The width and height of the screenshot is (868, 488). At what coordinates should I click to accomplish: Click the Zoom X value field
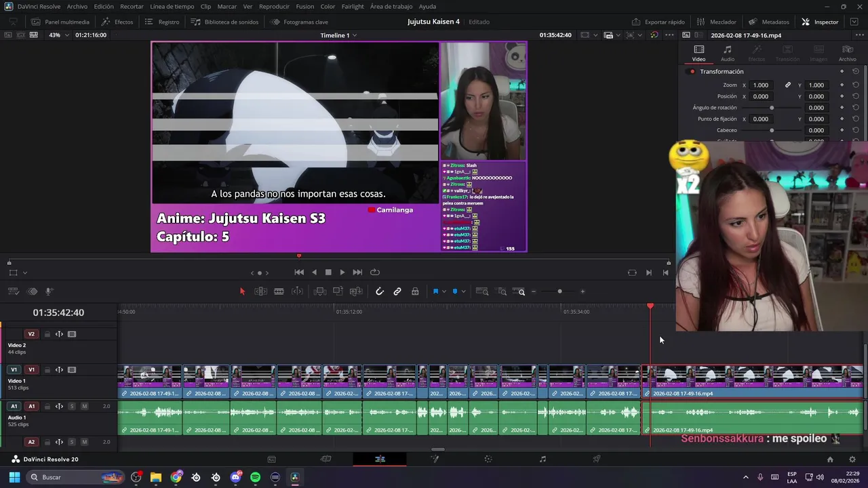click(761, 85)
